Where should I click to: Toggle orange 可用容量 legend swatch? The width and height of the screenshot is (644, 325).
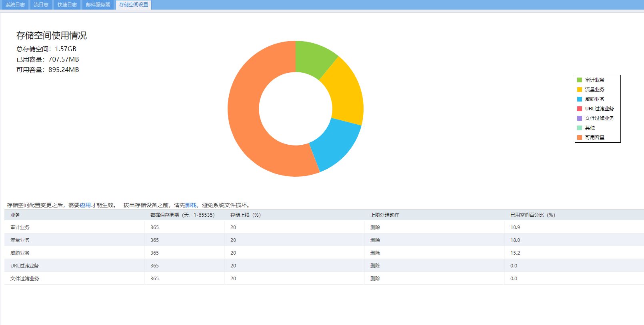tap(580, 138)
